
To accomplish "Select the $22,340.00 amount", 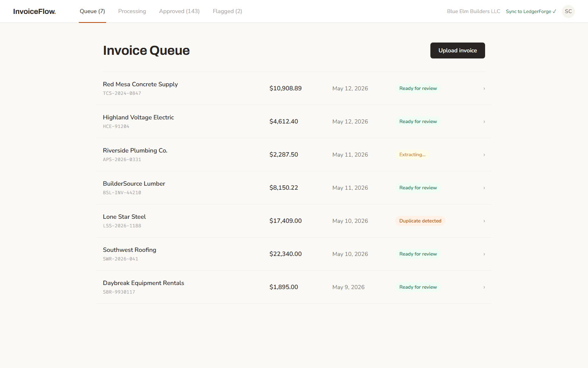I will [x=285, y=254].
